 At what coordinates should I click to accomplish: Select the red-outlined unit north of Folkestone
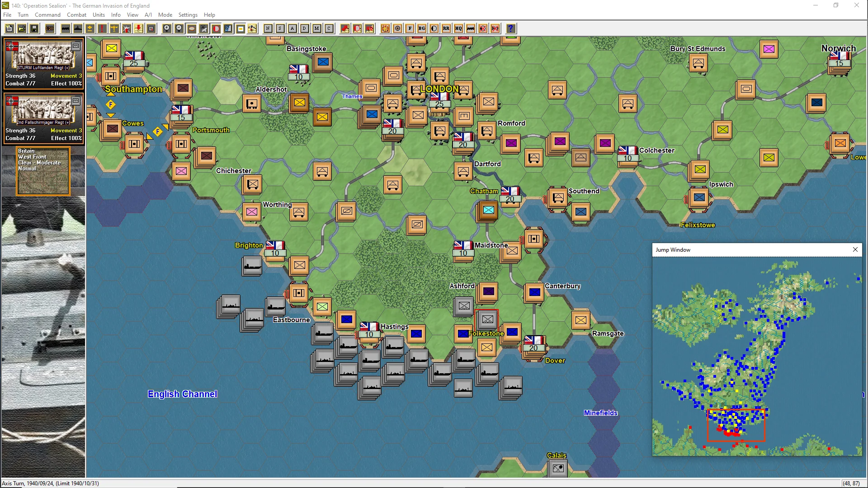(487, 319)
